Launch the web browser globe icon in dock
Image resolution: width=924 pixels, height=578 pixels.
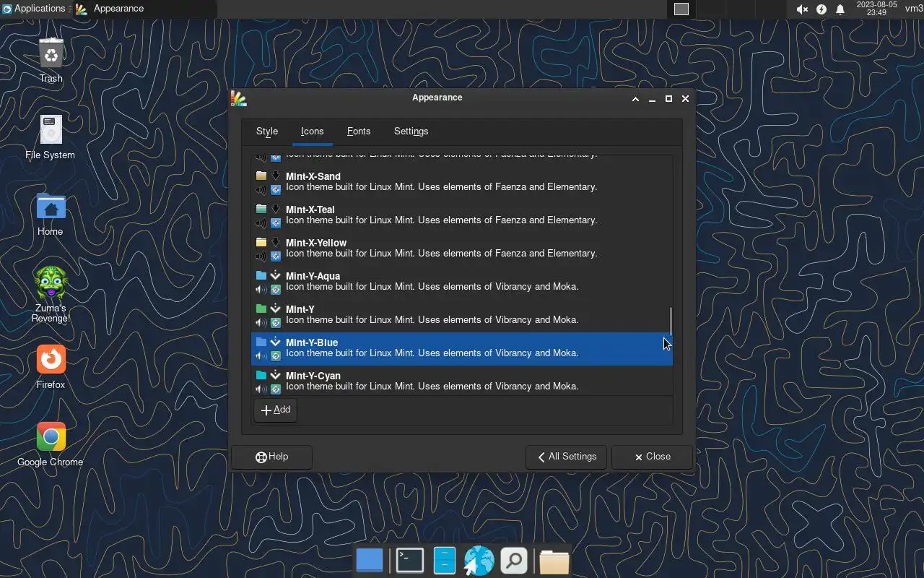tap(479, 561)
